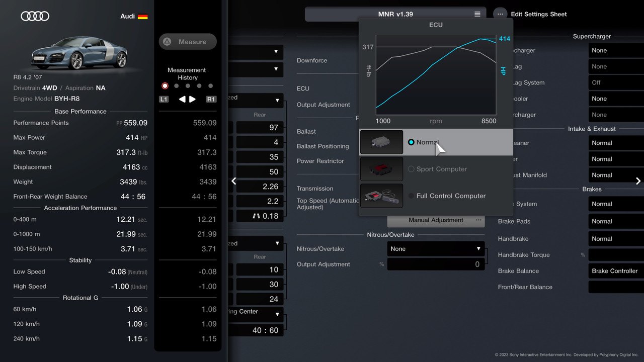
Task: Click the three-dot Edit Settings Sheet icon
Action: click(500, 14)
